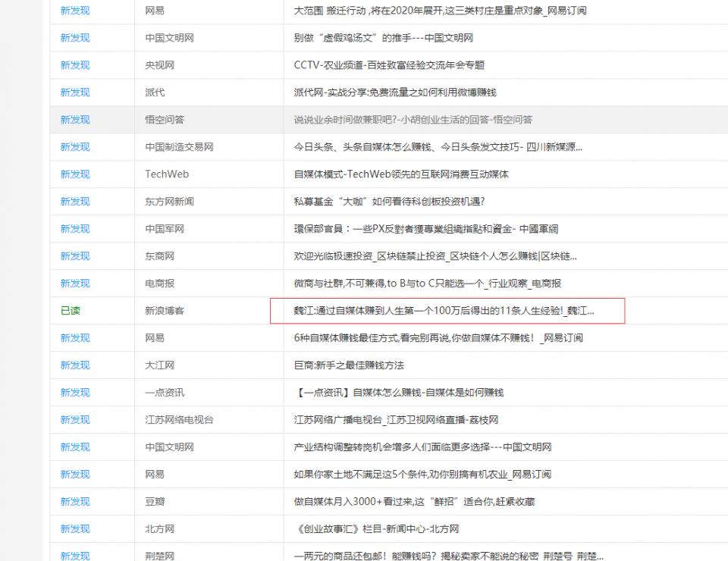The image size is (728, 561).
Task: Click 新发现 status beside 中国制造交易网
Action: 75,147
